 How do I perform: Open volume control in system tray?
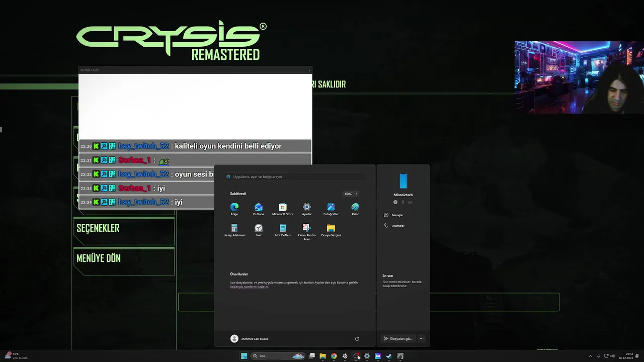(x=613, y=356)
